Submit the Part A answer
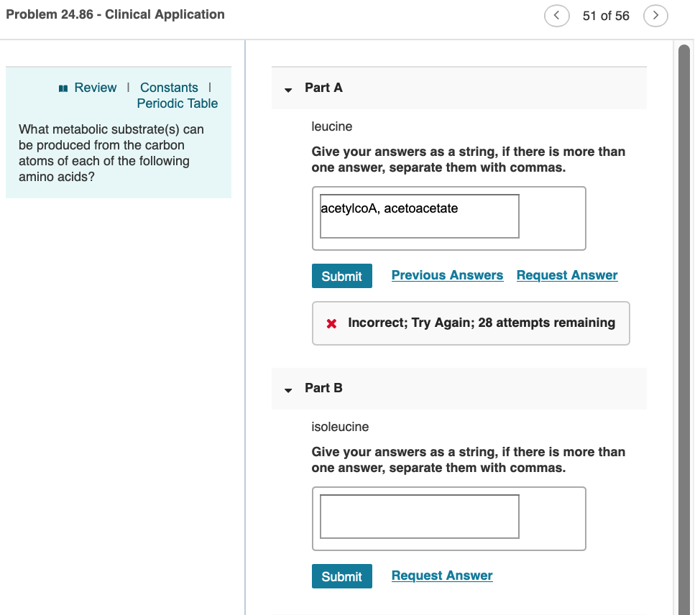Viewport: 700px width, 615px height. 341,275
